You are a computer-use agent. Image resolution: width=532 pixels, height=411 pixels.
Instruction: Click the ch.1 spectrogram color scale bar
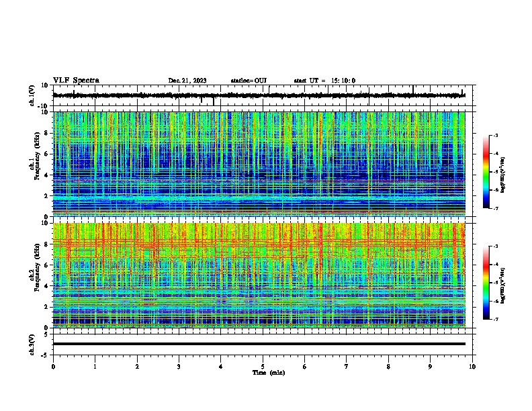486,172
